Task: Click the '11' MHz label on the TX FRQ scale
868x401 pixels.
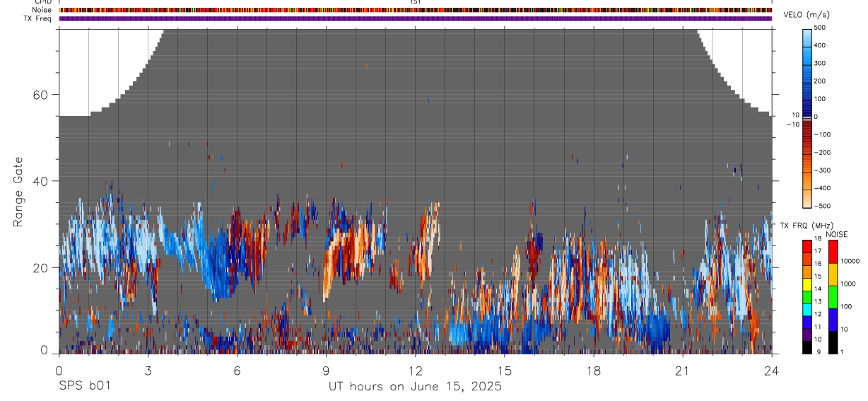Action: pyautogui.click(x=817, y=327)
